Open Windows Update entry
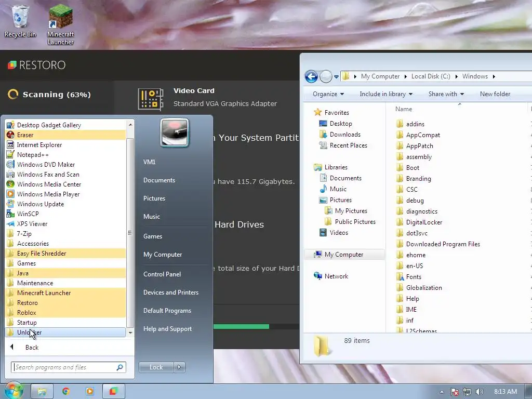The height and width of the screenshot is (399, 532). pyautogui.click(x=65, y=204)
